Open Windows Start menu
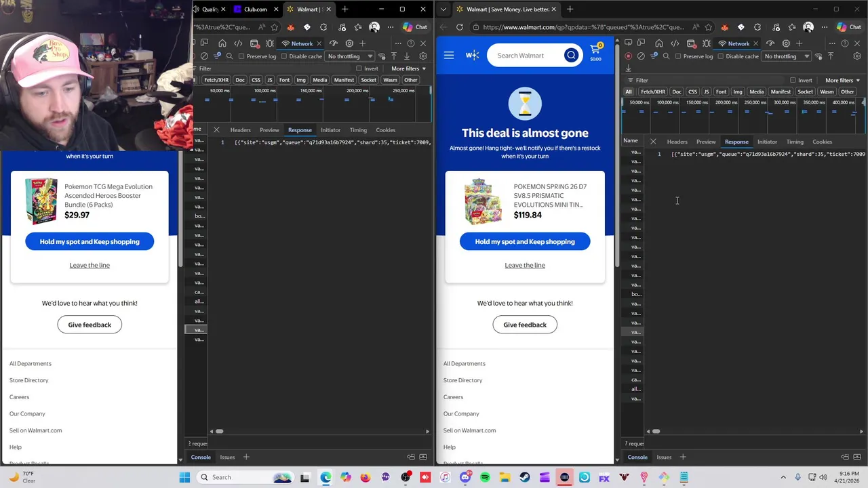The image size is (868, 488). [184, 477]
